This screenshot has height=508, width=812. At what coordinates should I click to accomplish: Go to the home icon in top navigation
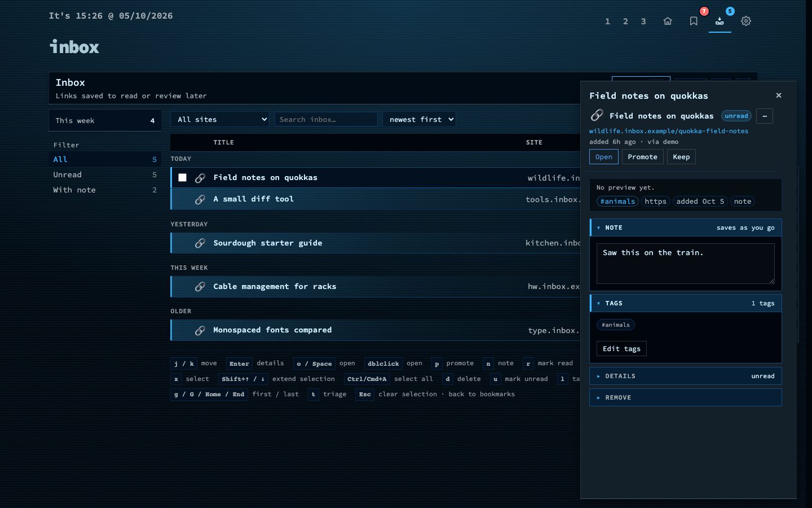[x=668, y=21]
